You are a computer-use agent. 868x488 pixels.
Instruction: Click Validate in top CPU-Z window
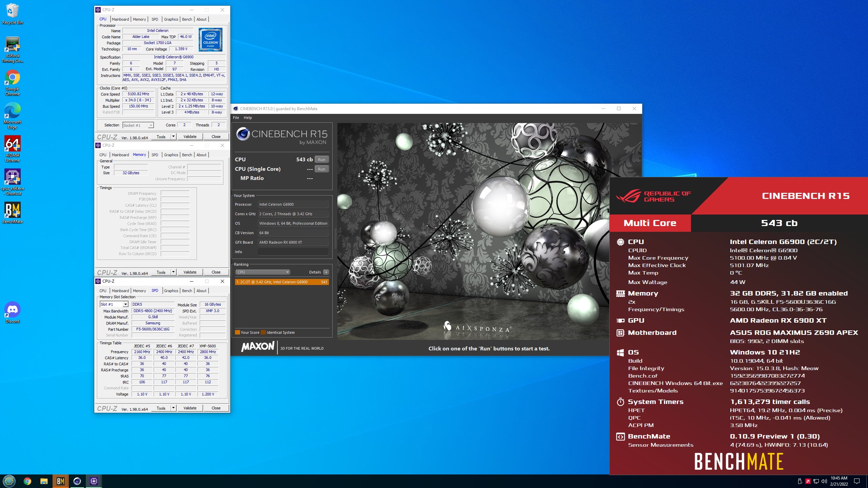tap(190, 137)
